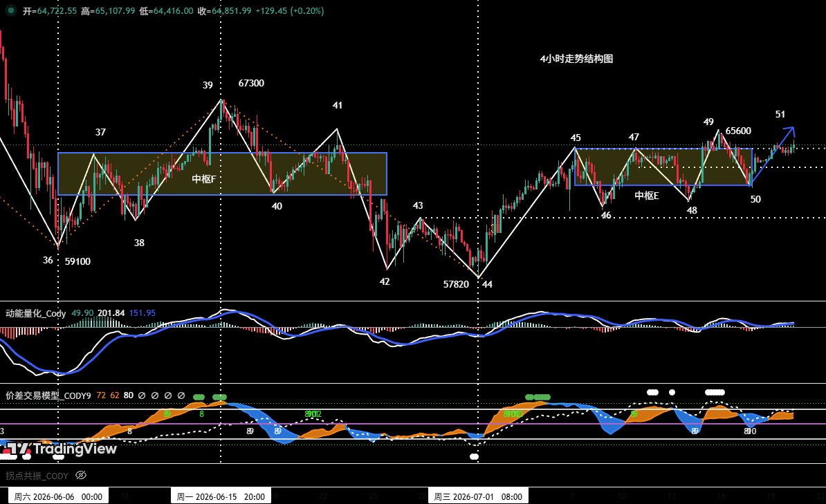Open the 价差交易模型_CODY9 indicator legend

pyautogui.click(x=48, y=395)
